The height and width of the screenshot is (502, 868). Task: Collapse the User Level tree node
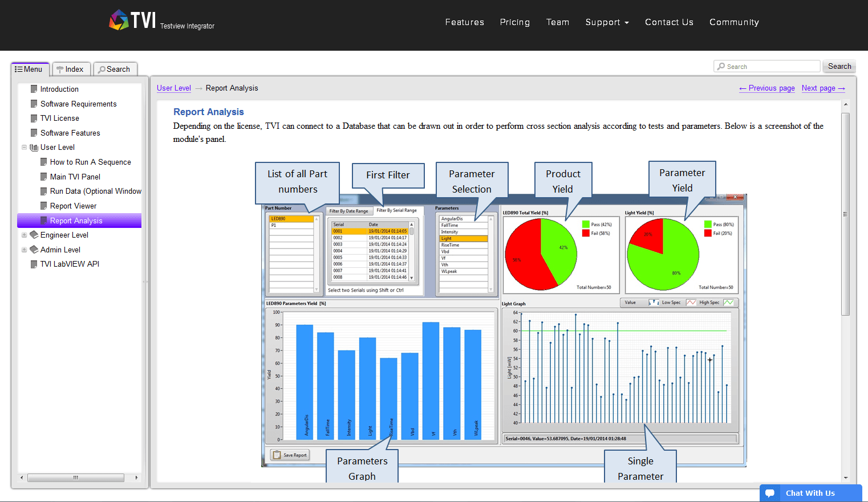click(x=24, y=147)
